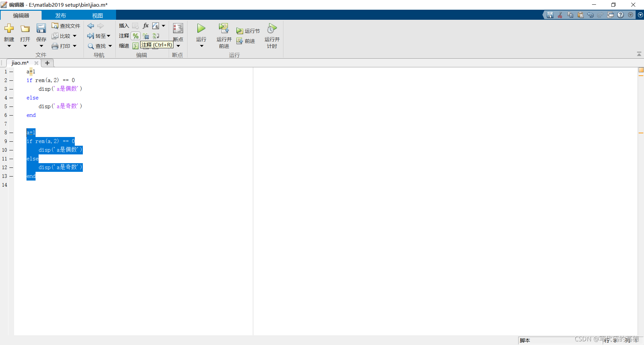Click Find Files (查找文件)
This screenshot has height=345, width=644.
click(x=66, y=26)
